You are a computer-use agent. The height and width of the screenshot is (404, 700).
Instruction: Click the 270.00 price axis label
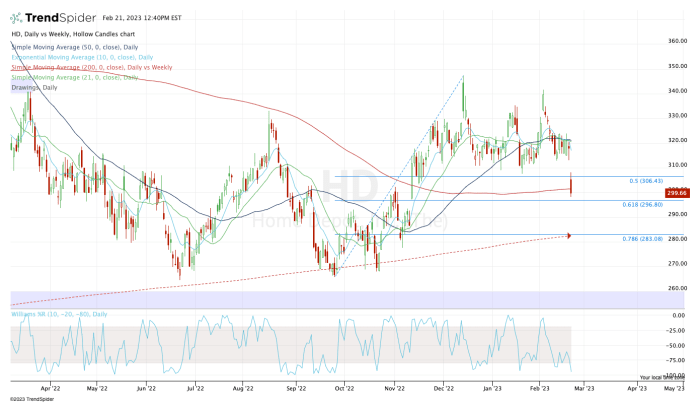pos(677,263)
